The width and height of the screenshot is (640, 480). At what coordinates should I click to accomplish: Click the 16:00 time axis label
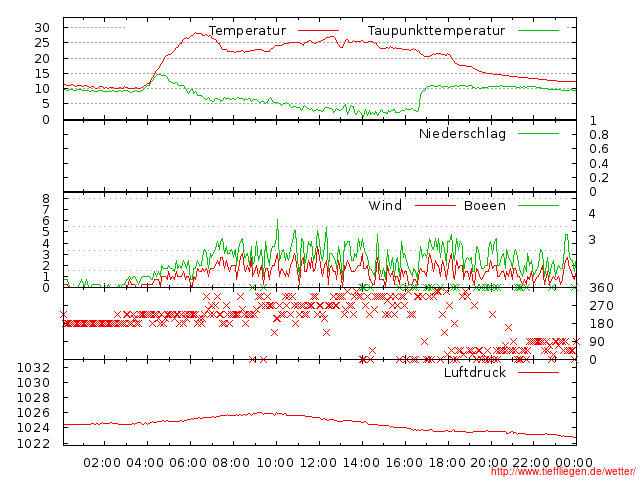[404, 463]
